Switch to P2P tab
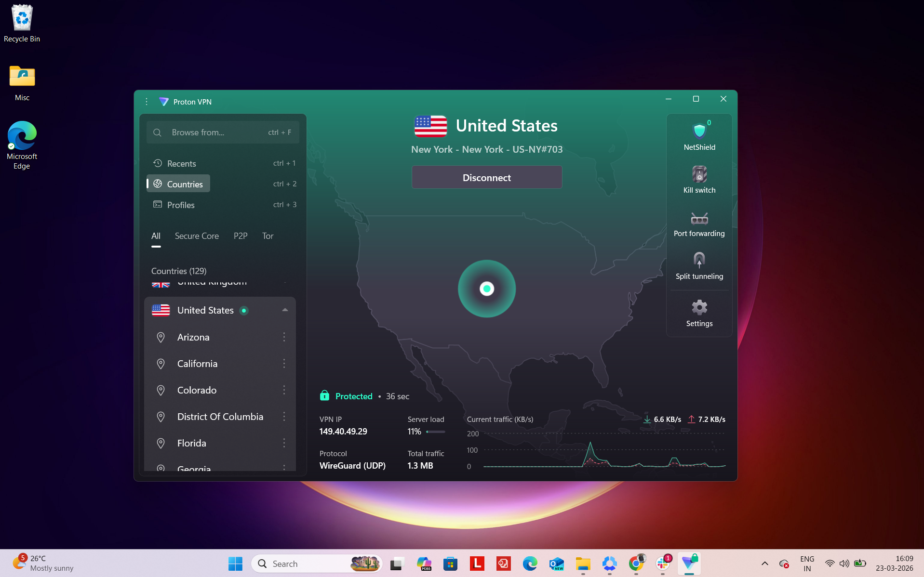This screenshot has height=577, width=924. 241,236
